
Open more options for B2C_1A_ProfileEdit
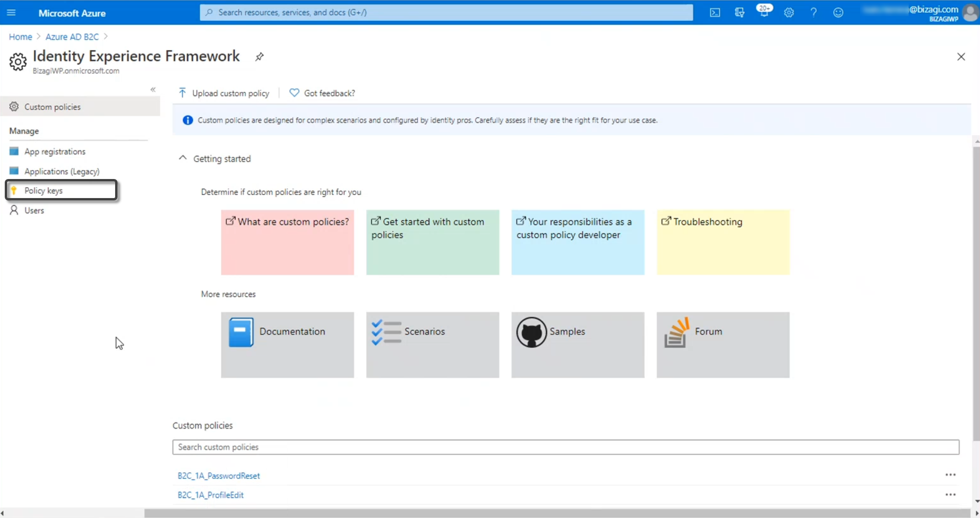(951, 495)
